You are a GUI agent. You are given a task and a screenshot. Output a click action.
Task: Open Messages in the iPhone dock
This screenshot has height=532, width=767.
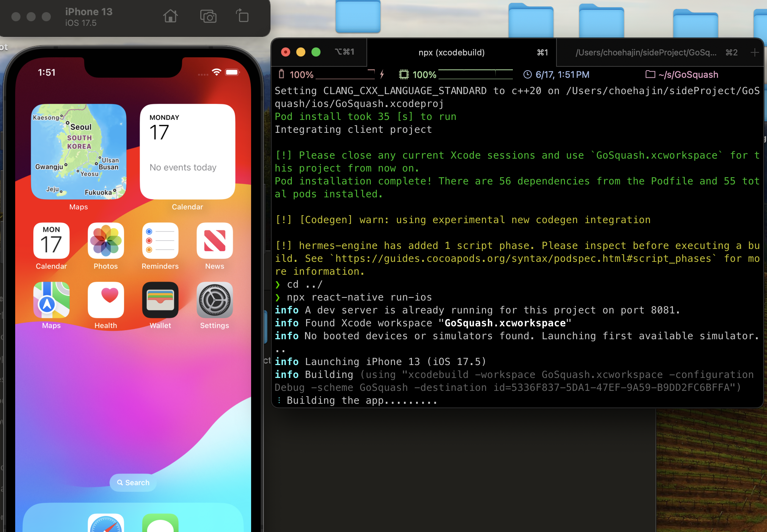[x=160, y=524]
